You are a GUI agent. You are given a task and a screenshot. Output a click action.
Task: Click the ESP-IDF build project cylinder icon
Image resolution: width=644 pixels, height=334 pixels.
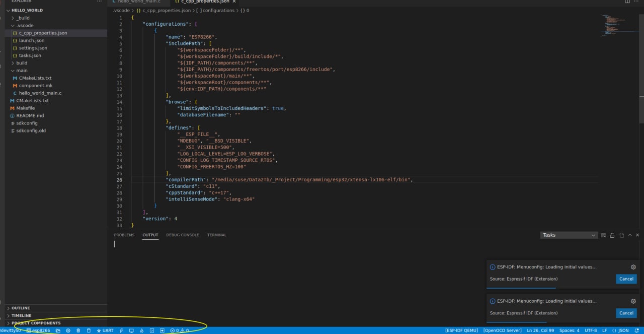89,330
